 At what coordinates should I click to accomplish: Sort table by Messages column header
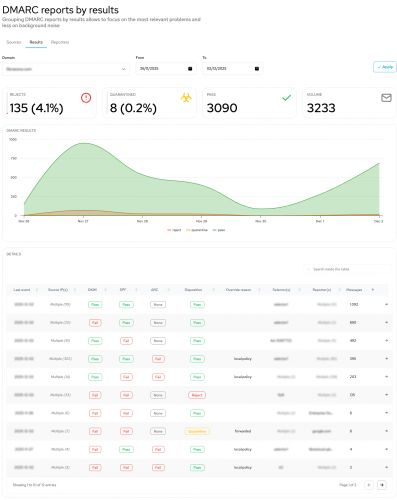coord(354,290)
